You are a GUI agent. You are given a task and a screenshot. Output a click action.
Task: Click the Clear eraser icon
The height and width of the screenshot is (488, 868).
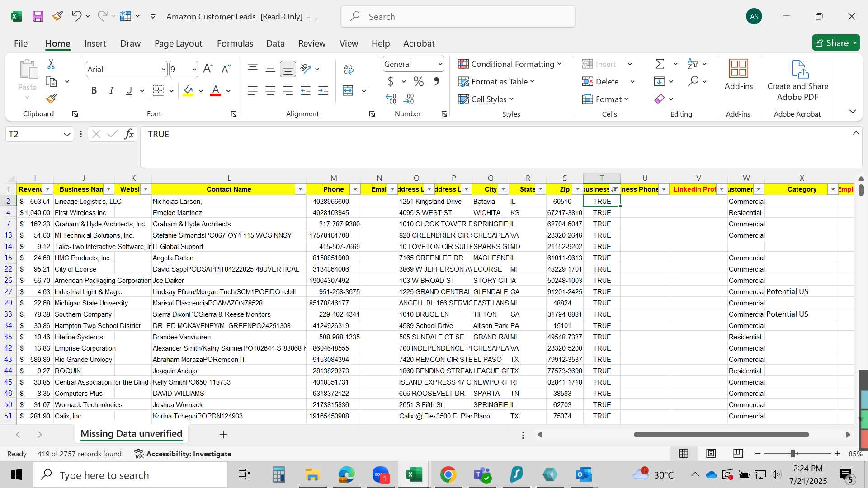click(660, 99)
